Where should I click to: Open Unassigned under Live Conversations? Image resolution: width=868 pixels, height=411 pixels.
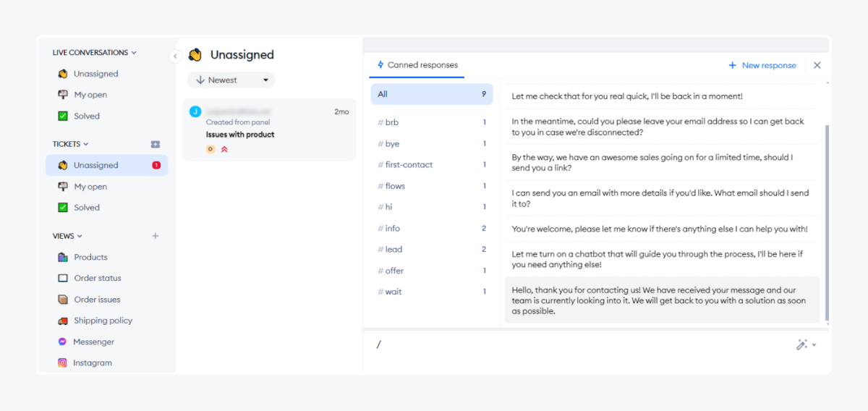(96, 74)
